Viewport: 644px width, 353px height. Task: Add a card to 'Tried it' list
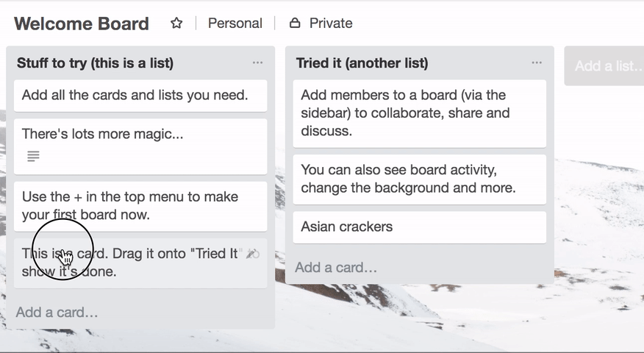336,268
